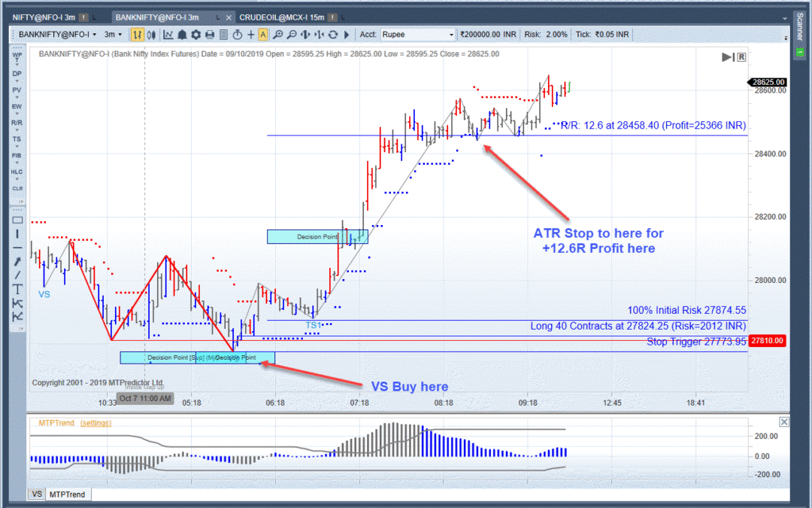Close the MTPTrend indicator panel
The image size is (812, 508).
tap(784, 422)
